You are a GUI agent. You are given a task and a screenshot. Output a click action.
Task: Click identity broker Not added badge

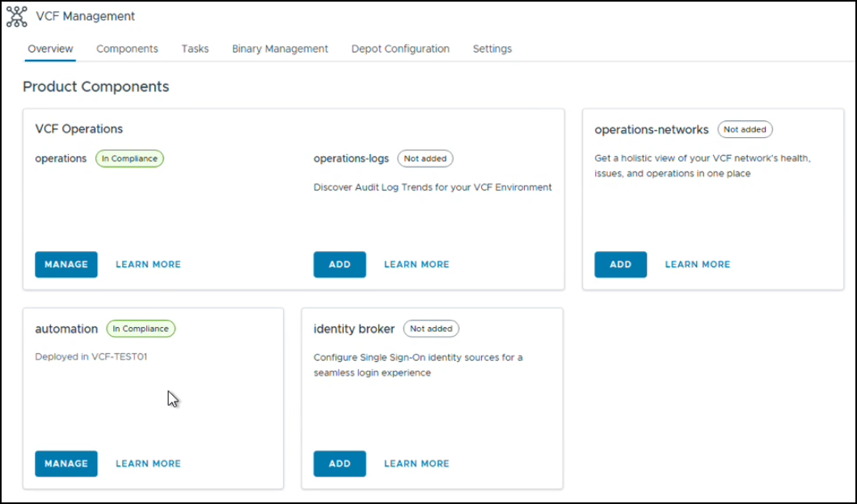tap(431, 329)
